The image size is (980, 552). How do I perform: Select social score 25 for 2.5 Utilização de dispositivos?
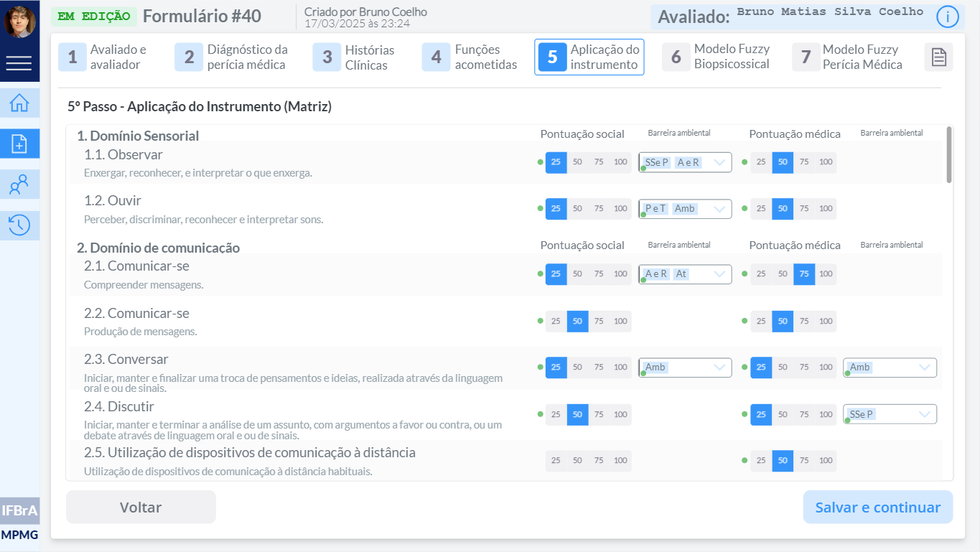click(556, 461)
